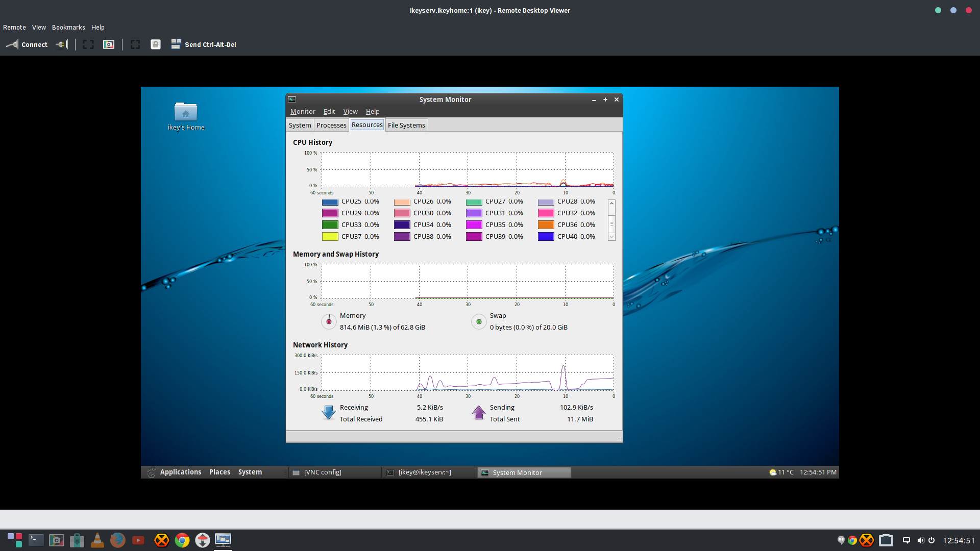Launch Firefox from host taskbar

click(x=118, y=540)
